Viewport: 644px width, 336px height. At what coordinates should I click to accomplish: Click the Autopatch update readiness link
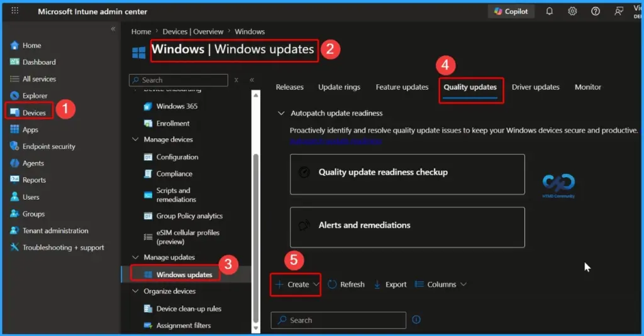click(x=336, y=141)
